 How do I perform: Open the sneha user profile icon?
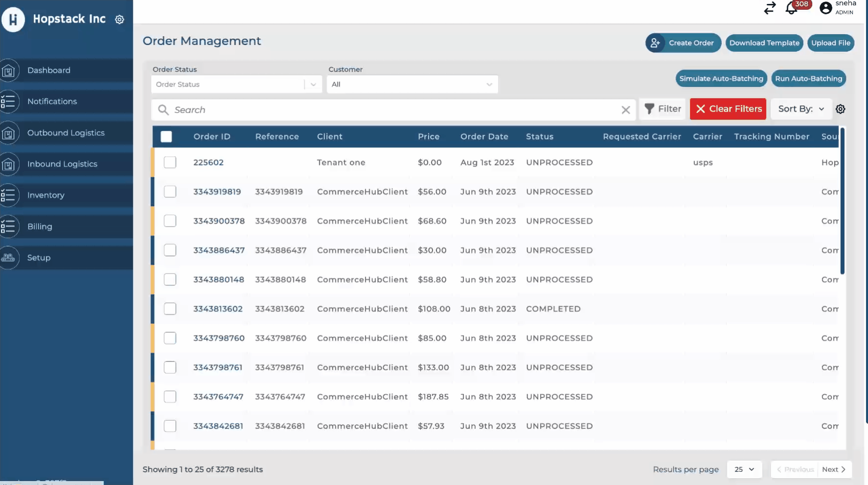825,8
